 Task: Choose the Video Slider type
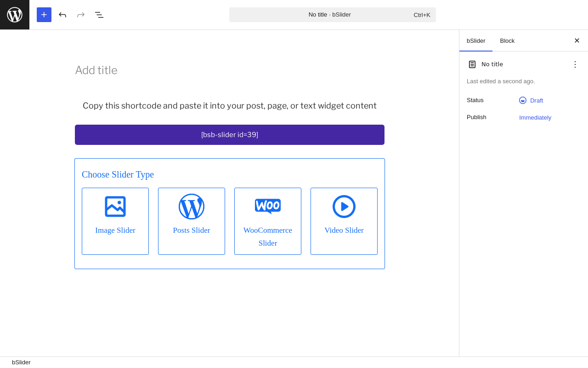[344, 221]
